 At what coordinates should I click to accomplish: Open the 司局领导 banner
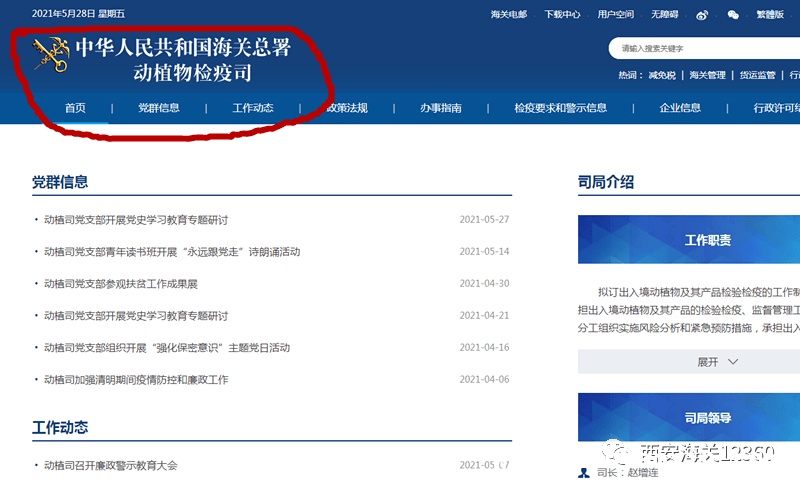coord(689,417)
